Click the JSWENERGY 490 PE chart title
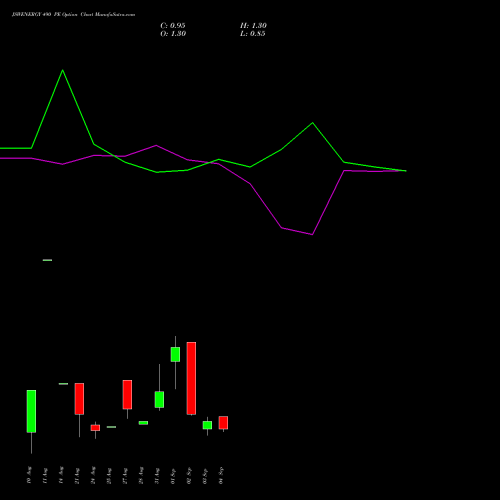Viewport: 500px width, 500px height. click(73, 15)
